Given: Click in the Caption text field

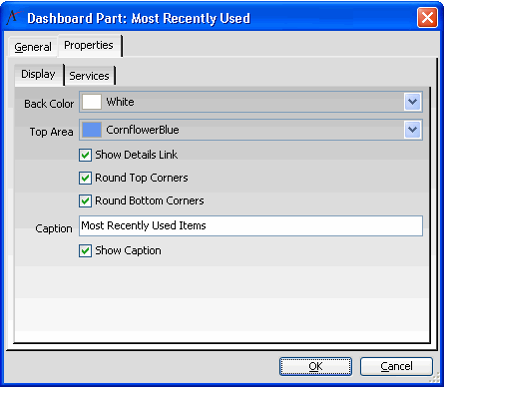Looking at the screenshot, I should click(x=251, y=226).
